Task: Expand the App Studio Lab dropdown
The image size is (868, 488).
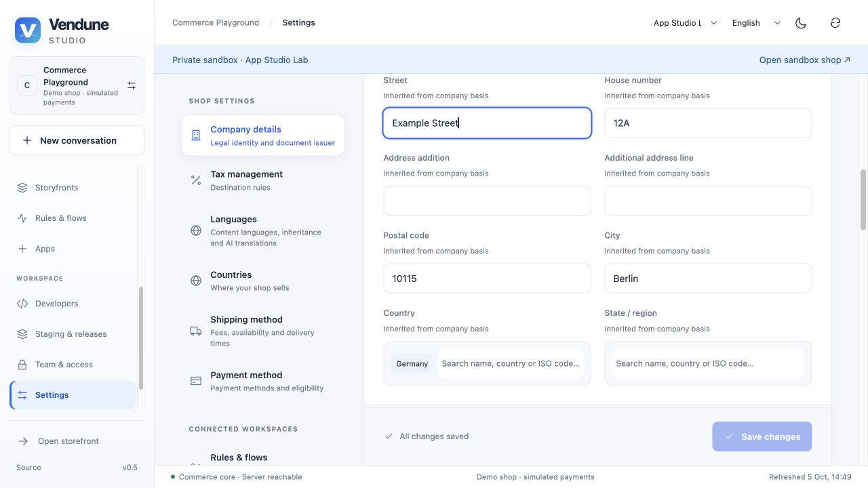Action: (685, 23)
